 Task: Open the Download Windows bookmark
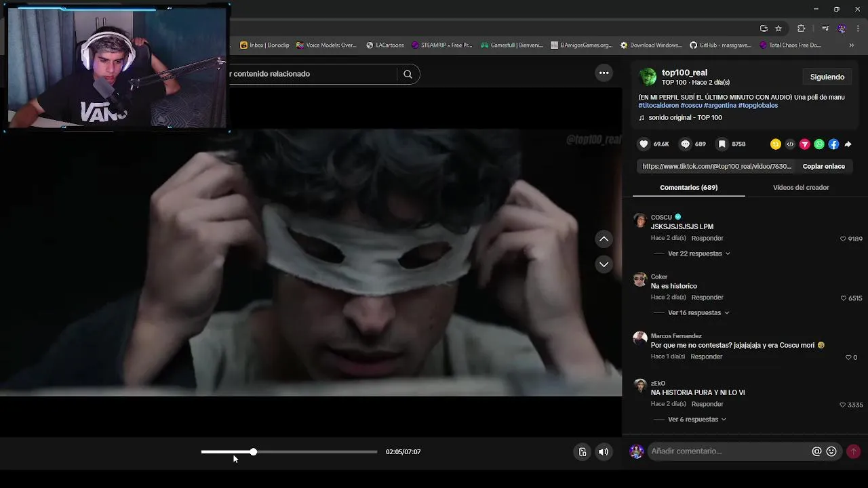[x=651, y=45]
